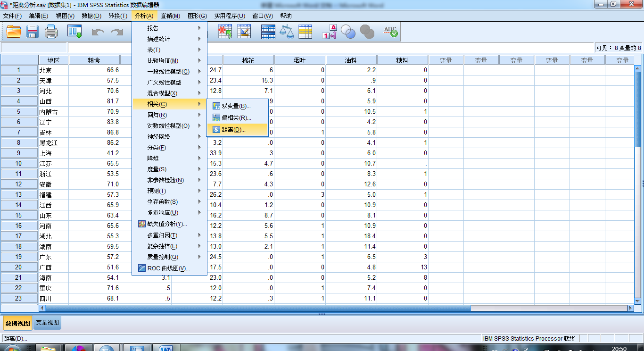Save the dataset using the floppy disk icon

(x=33, y=32)
